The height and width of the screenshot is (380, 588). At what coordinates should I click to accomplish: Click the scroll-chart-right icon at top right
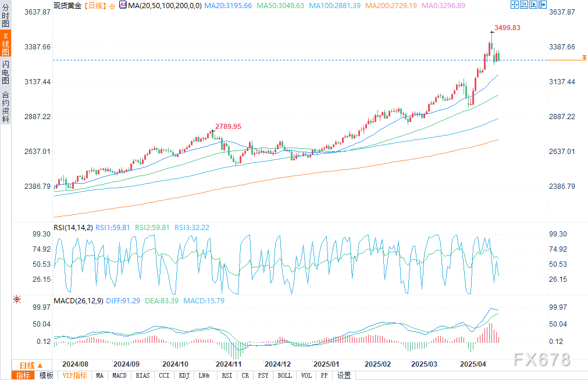point(534,5)
